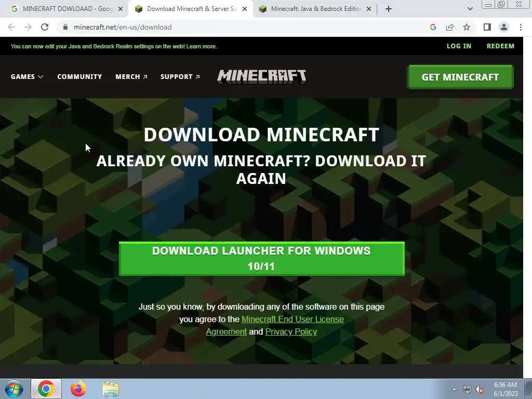The image size is (532, 399).
Task: Click the share page icon
Action: point(450,27)
